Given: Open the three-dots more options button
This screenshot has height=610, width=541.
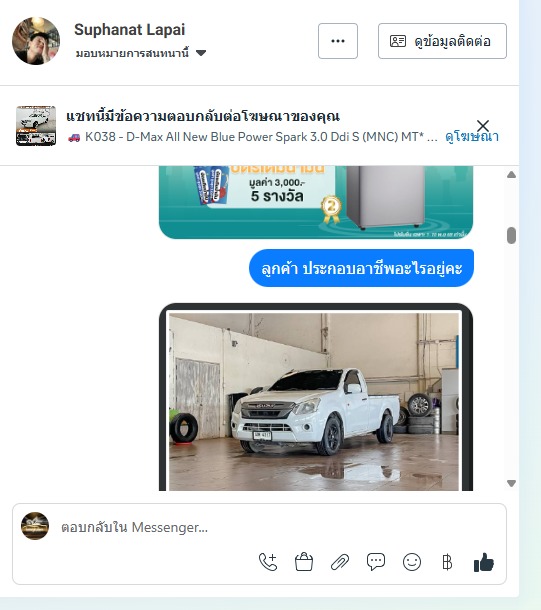Looking at the screenshot, I should pyautogui.click(x=338, y=41).
